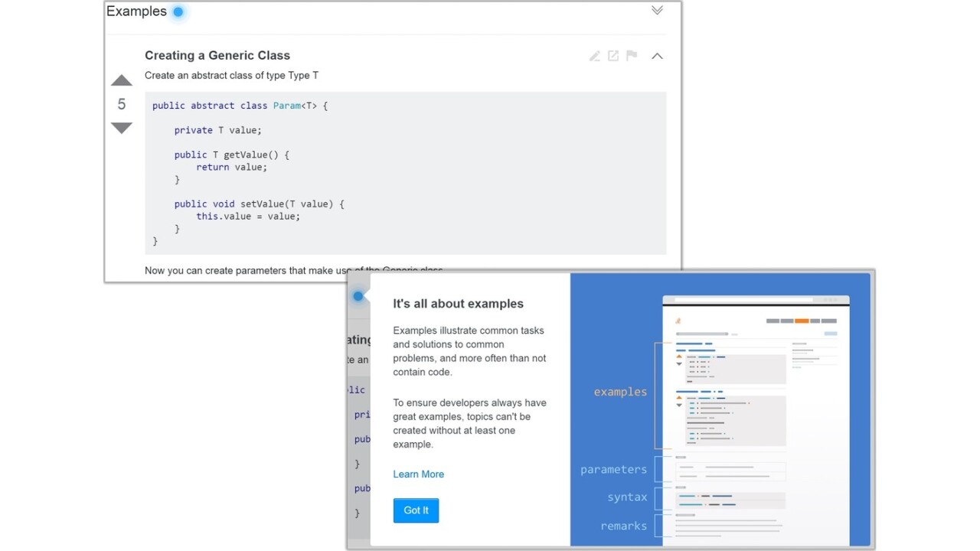This screenshot has width=980, height=551.
Task: Expand all examples with double chevron
Action: point(657,11)
